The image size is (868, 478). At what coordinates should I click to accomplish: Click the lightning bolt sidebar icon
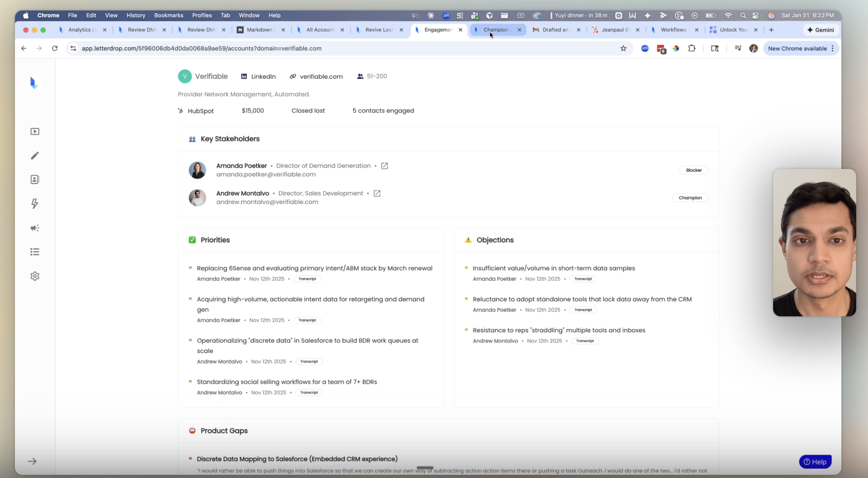click(x=35, y=204)
